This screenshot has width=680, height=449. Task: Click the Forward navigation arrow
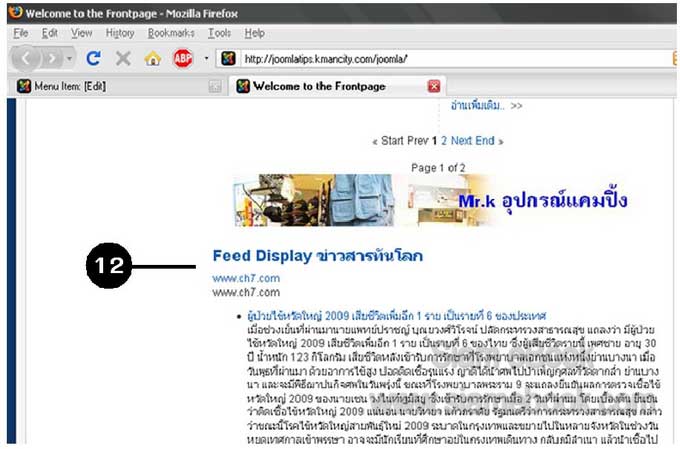[x=52, y=58]
